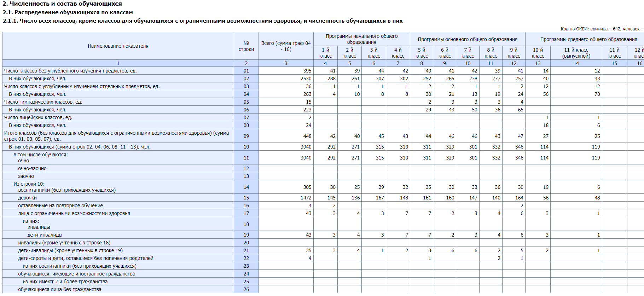The width and height of the screenshot is (644, 296).
Task: Click row label 'Число гимназических классов, ед.'
Action: 43,102
